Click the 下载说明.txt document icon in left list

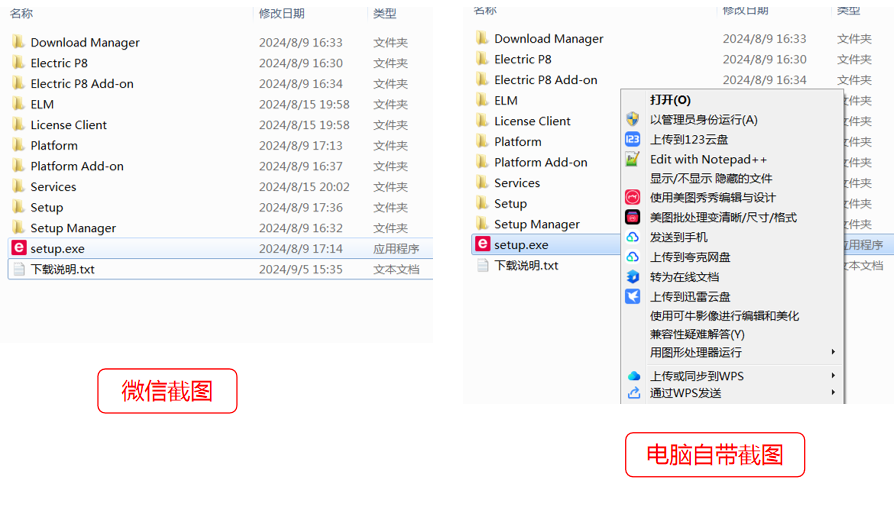(x=19, y=269)
